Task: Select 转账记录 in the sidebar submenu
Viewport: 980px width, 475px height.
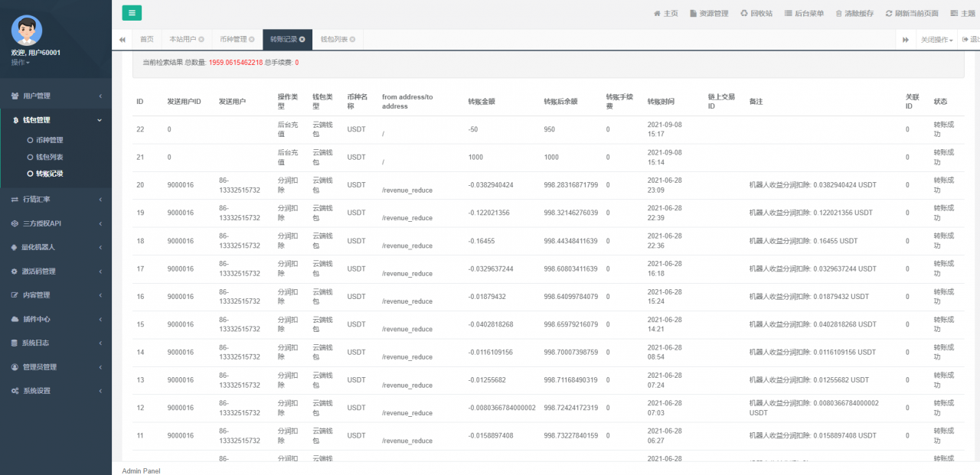Action: pos(49,174)
